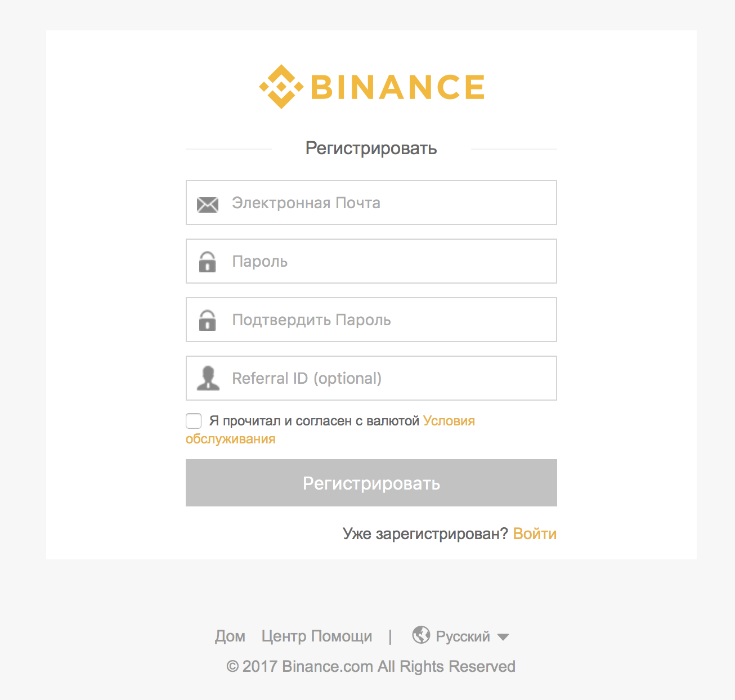Focus the Referral ID (optional) field
735x700 pixels.
[388, 378]
